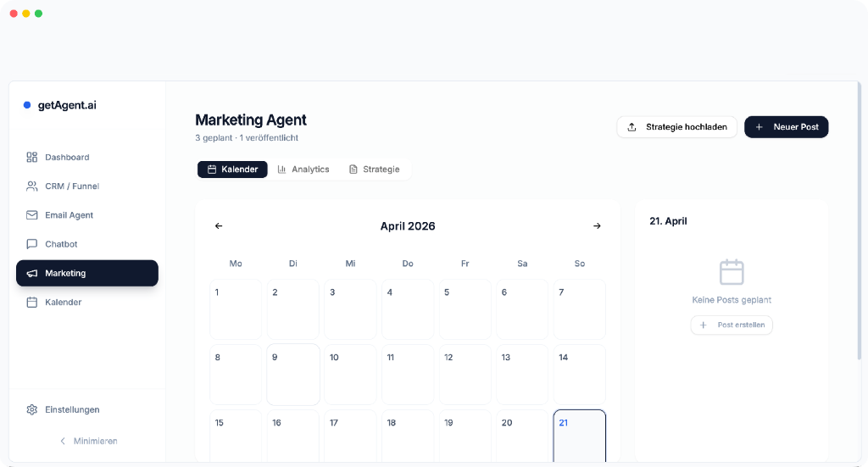Open Einstellungen settings
The height and width of the screenshot is (467, 868).
click(87, 409)
